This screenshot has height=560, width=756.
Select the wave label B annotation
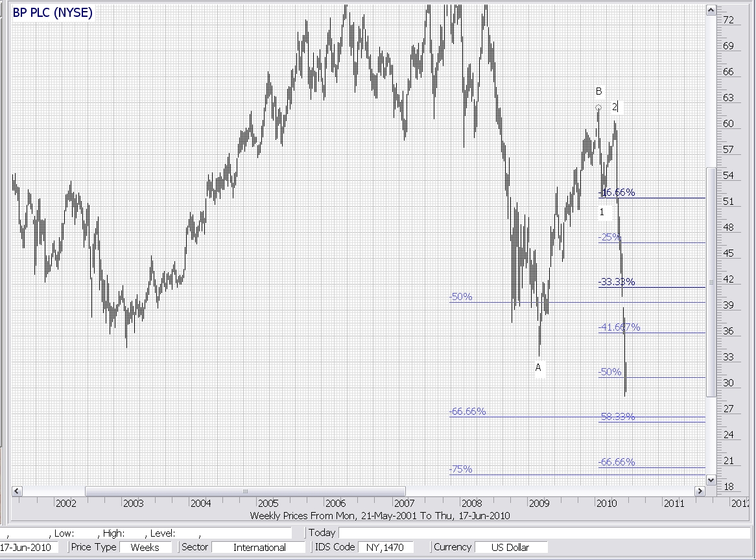point(599,91)
